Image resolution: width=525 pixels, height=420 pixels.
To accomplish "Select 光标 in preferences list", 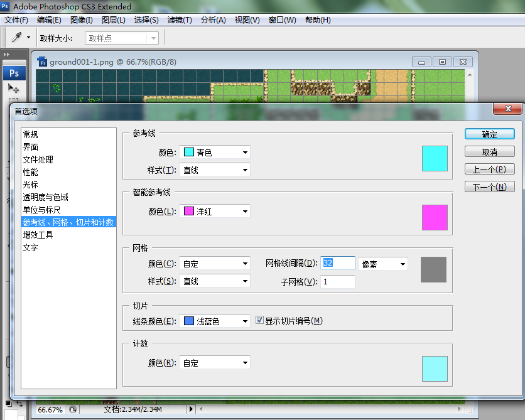I will coord(68,185).
